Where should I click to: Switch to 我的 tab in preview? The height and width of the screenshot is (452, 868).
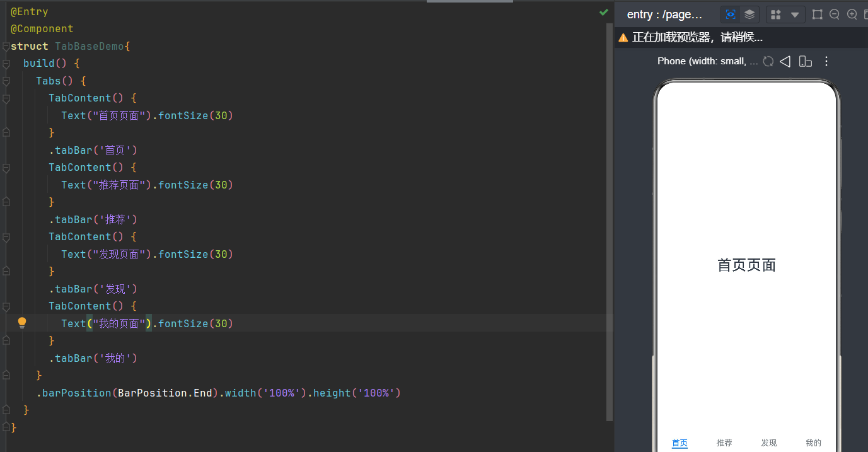pyautogui.click(x=814, y=443)
